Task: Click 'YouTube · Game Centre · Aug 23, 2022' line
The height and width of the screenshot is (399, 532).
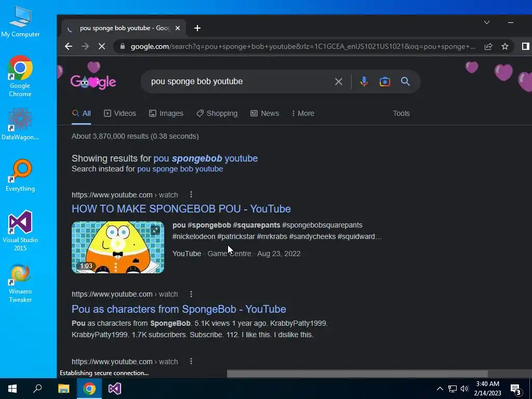Action: 236,254
